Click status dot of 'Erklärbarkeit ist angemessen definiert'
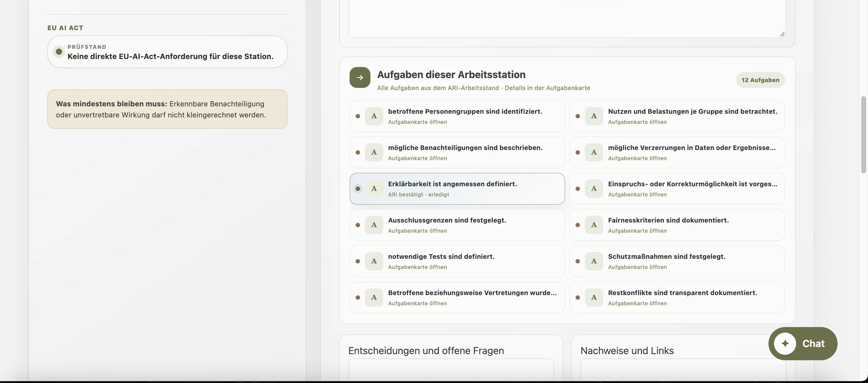 [x=358, y=189]
